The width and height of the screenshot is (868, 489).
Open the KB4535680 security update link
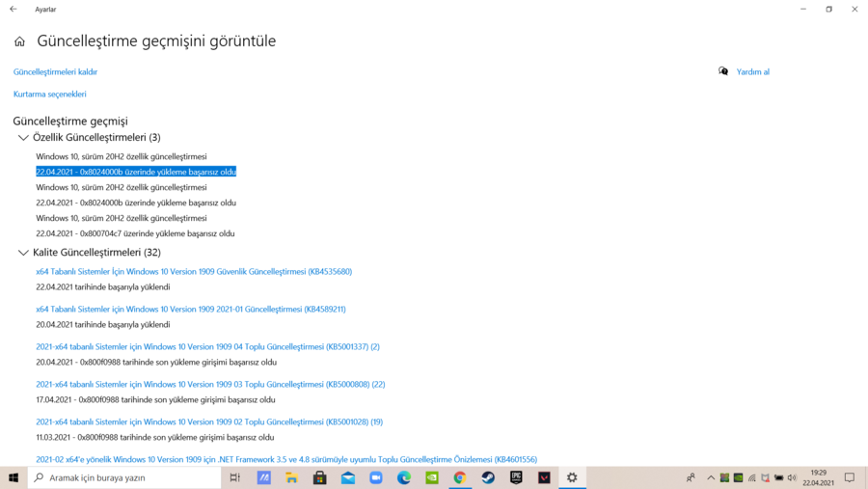click(x=194, y=271)
